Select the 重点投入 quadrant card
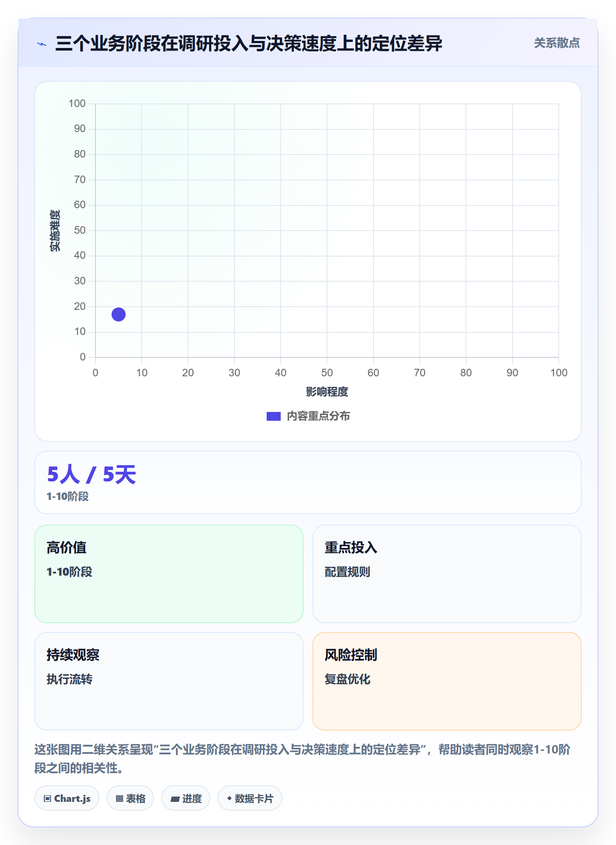616x845 pixels. [x=447, y=574]
